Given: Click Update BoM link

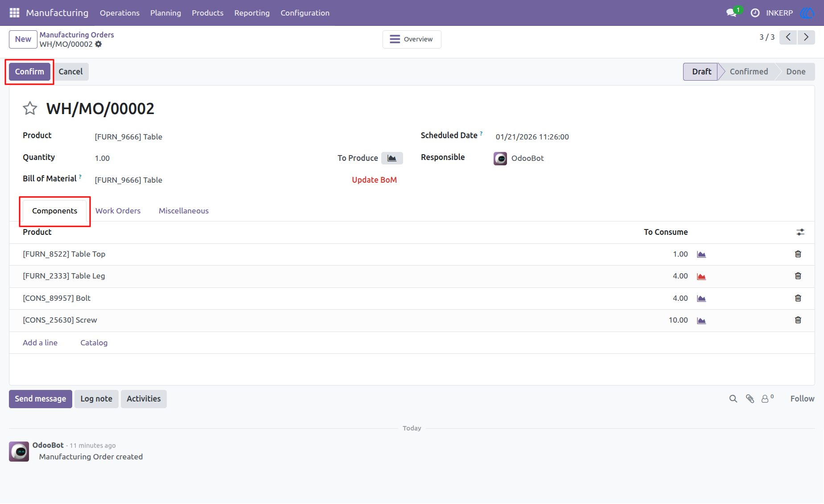Looking at the screenshot, I should click(374, 180).
